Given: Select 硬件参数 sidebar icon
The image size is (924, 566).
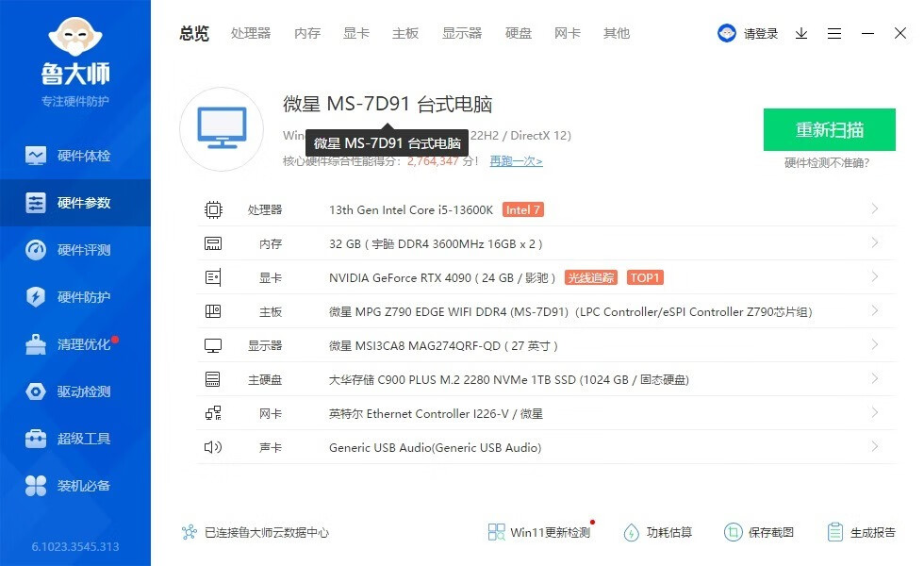Looking at the screenshot, I should coord(36,203).
